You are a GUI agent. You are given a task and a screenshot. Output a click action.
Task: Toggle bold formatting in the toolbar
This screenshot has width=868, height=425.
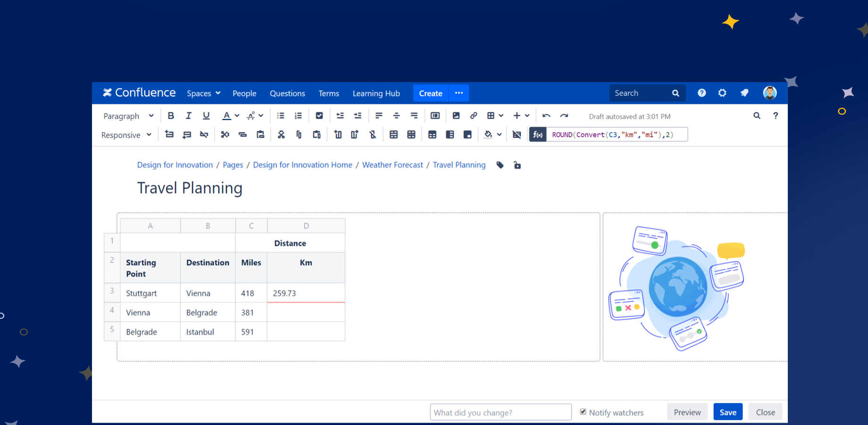(x=171, y=116)
